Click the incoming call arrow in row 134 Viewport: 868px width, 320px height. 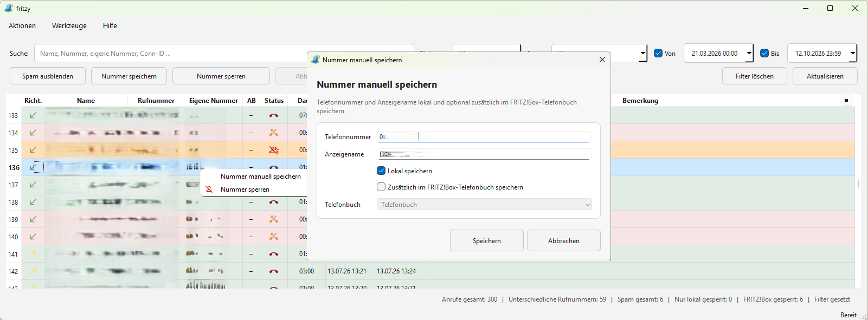33,133
